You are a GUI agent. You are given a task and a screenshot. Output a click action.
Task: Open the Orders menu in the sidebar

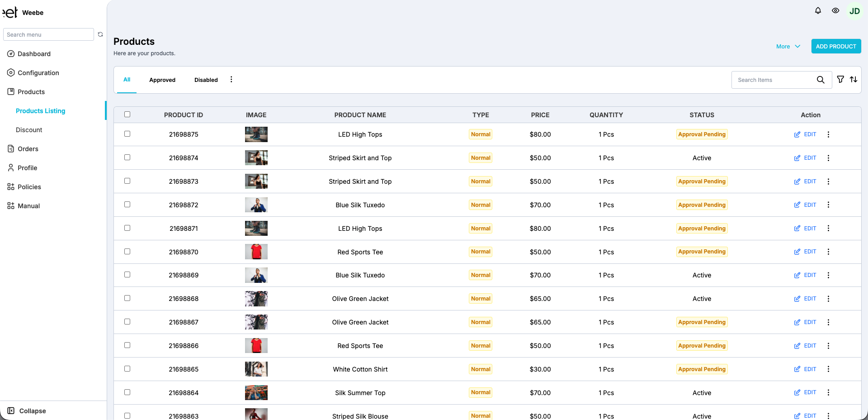point(28,148)
